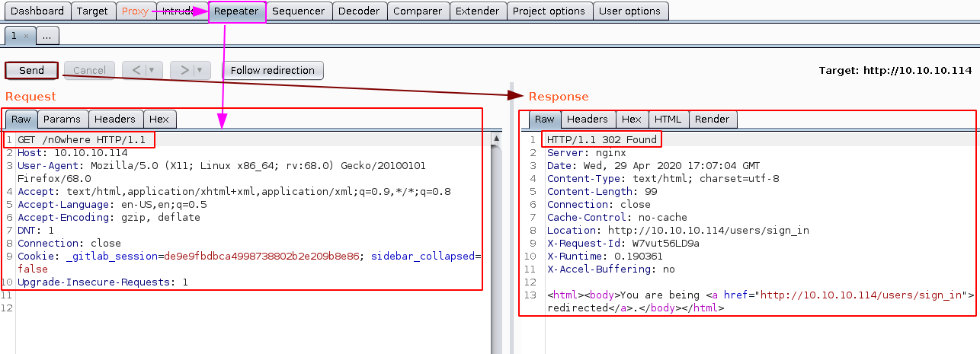Click the request scrollbar up arrow
The image size is (980, 354).
pyautogui.click(x=497, y=139)
